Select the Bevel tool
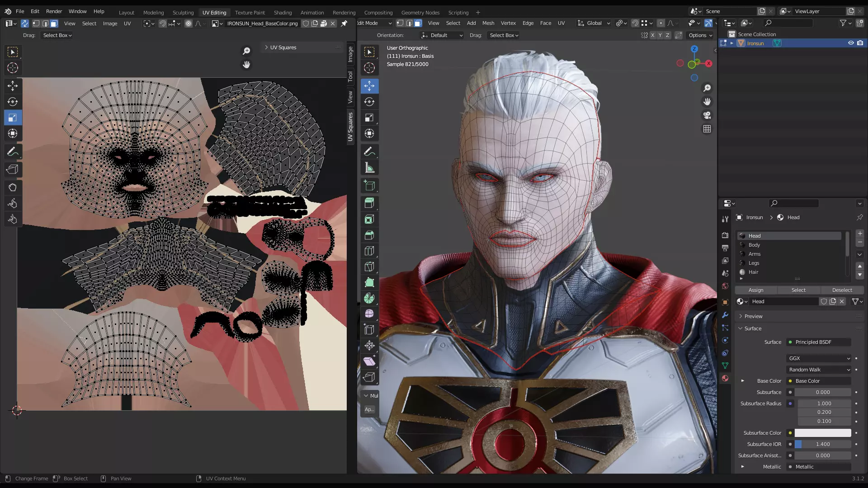 (x=369, y=235)
